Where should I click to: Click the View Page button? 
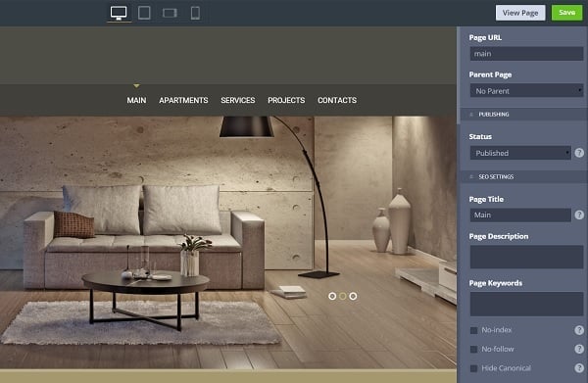(520, 13)
